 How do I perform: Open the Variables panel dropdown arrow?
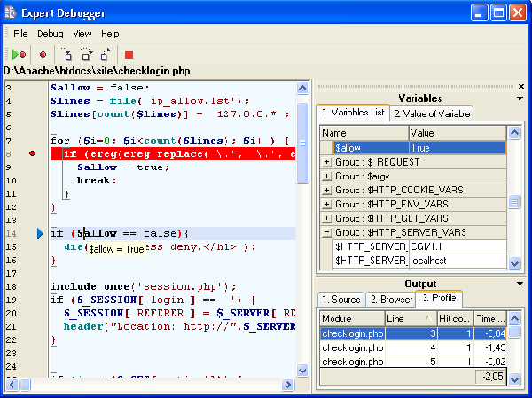tap(520, 98)
